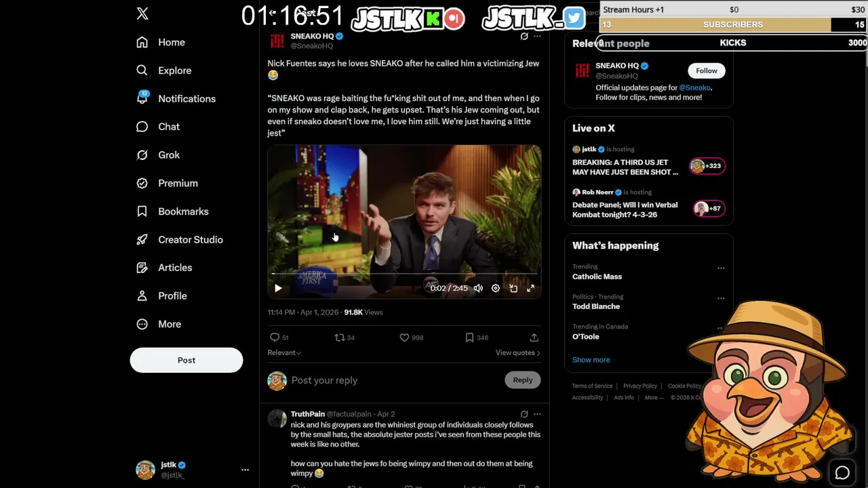Open the BREAKING third US jet live stream

click(625, 167)
